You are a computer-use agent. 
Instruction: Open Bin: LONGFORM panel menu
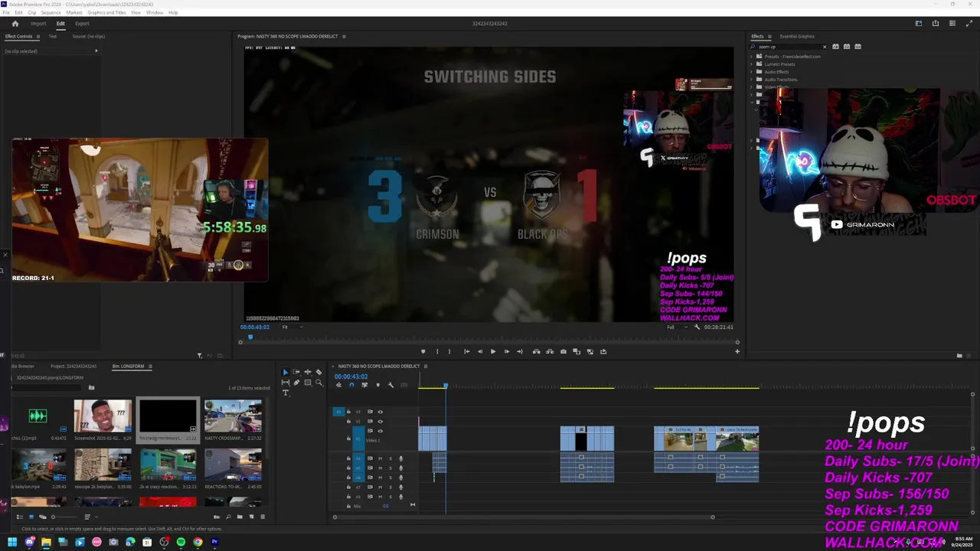click(x=150, y=366)
